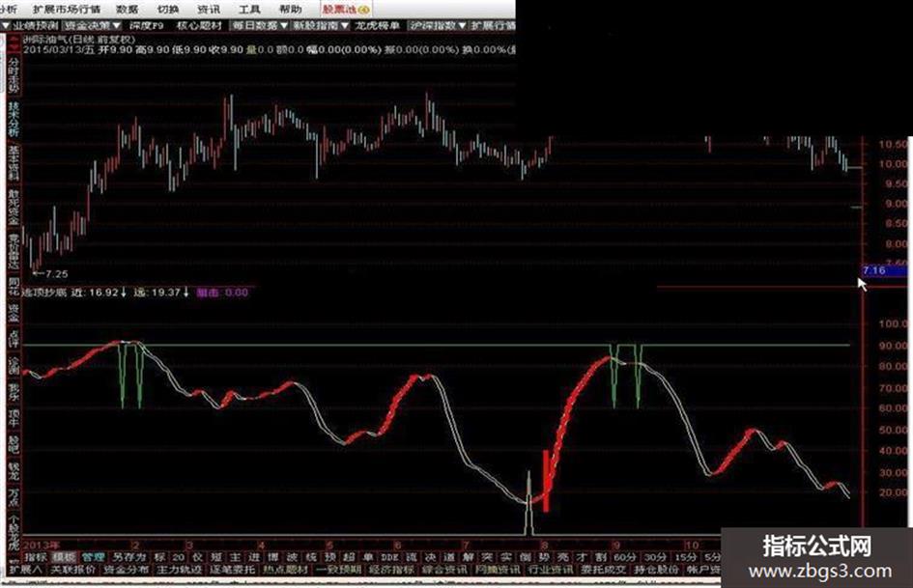Open the 持仓股份 bottom tab

[656, 570]
